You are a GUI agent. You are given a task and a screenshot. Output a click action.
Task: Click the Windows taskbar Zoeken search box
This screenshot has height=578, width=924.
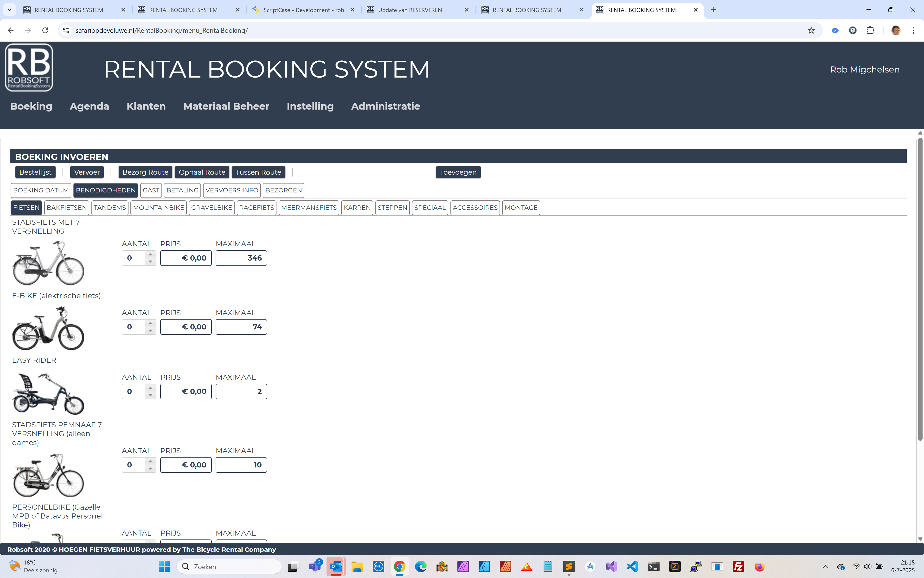[x=229, y=566]
